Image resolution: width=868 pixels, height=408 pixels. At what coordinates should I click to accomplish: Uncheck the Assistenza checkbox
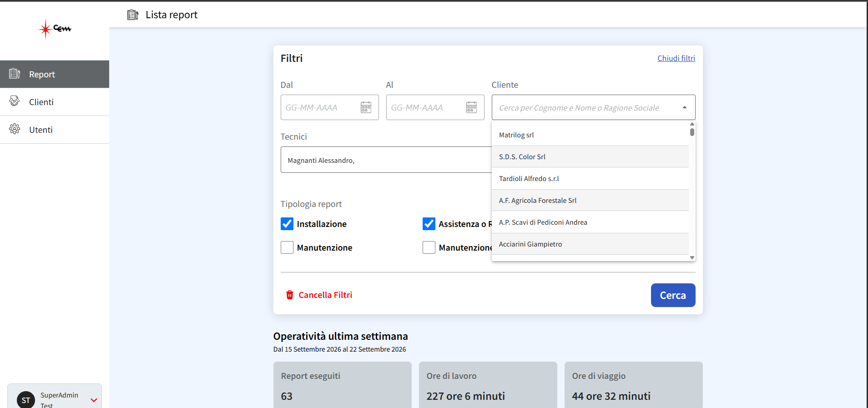point(429,224)
